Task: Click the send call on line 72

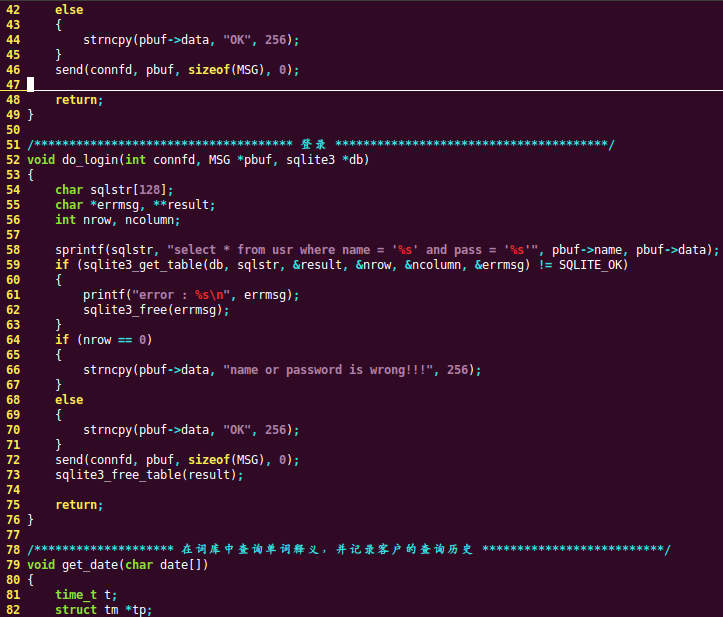Action: pyautogui.click(x=177, y=460)
